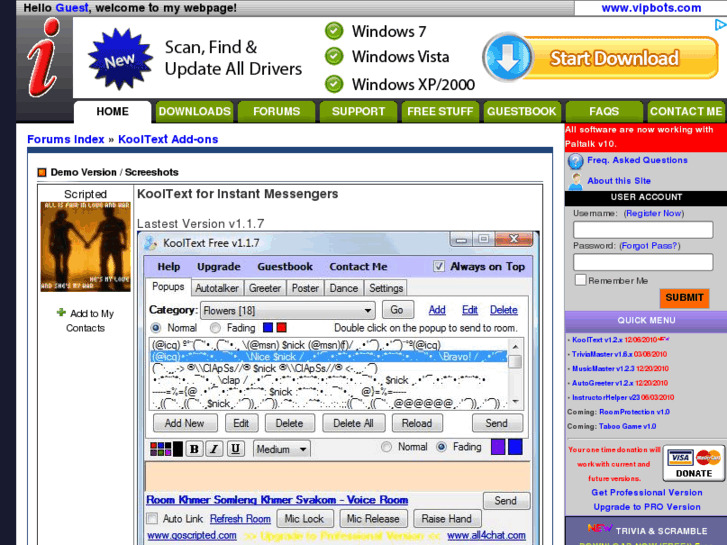Go to the Free Stuff tab

[440, 112]
